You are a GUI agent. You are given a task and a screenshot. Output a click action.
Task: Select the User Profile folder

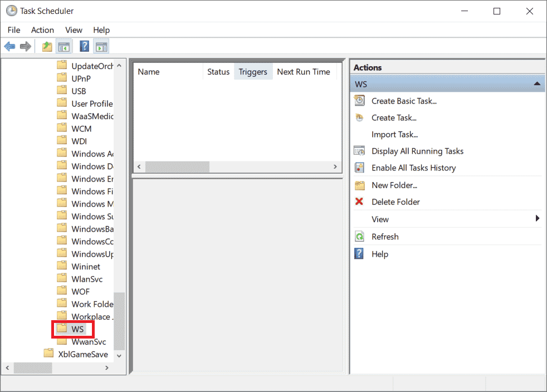(92, 104)
